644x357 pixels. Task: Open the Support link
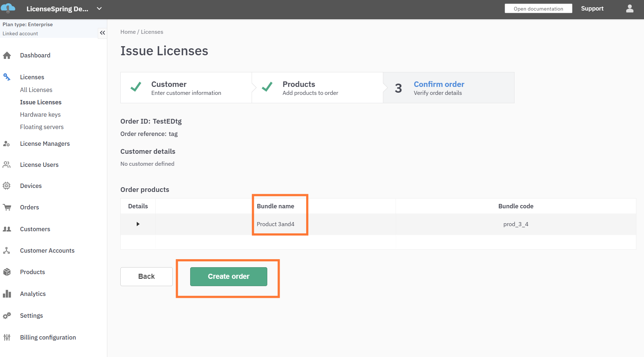[592, 9]
